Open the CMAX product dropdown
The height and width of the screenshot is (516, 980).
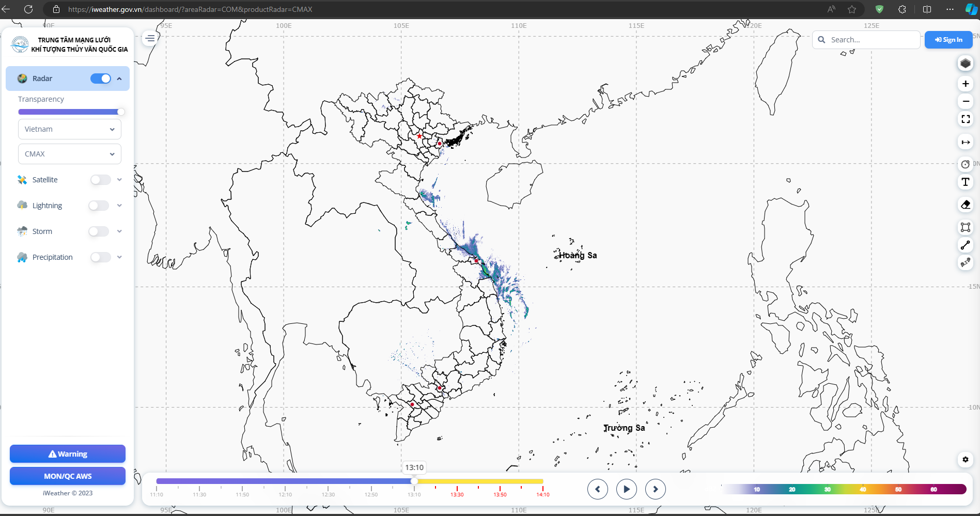(70, 154)
